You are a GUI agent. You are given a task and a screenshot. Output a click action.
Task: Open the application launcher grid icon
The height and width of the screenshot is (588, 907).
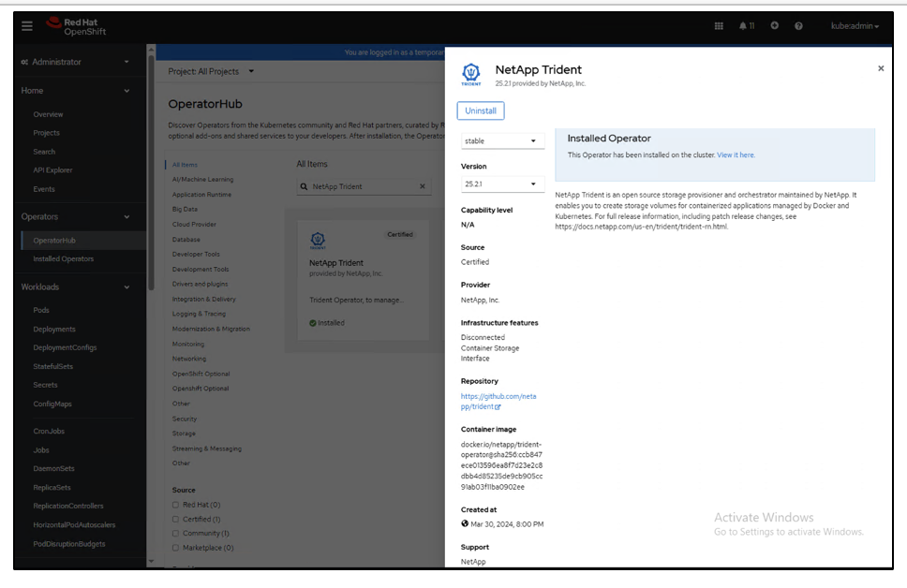[x=719, y=26]
